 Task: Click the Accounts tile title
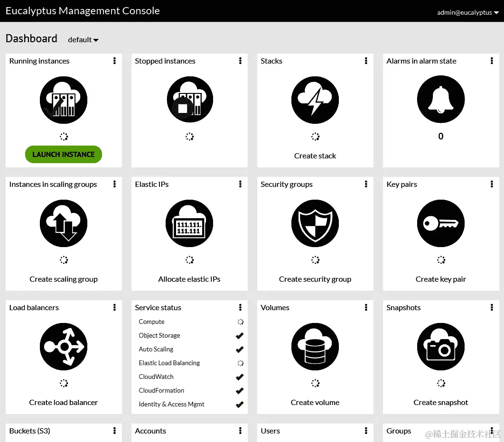[150, 431]
